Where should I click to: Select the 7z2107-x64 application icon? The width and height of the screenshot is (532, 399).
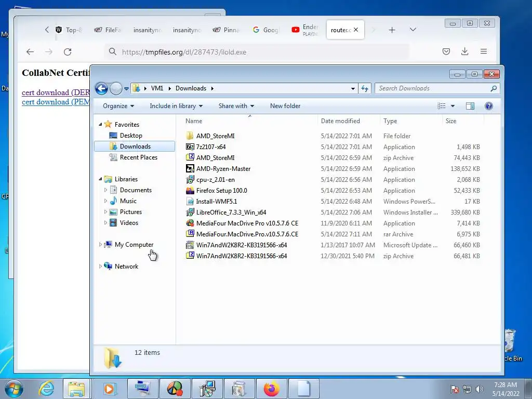coord(190,147)
